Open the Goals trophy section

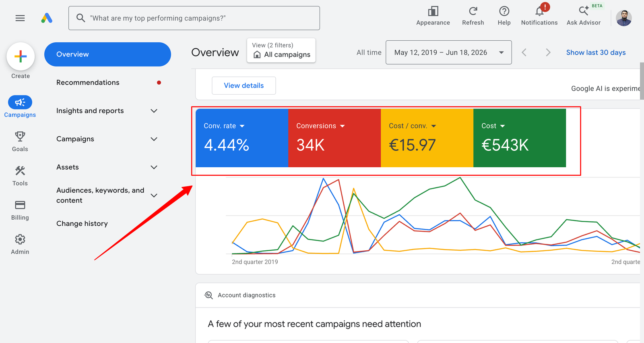pyautogui.click(x=20, y=141)
